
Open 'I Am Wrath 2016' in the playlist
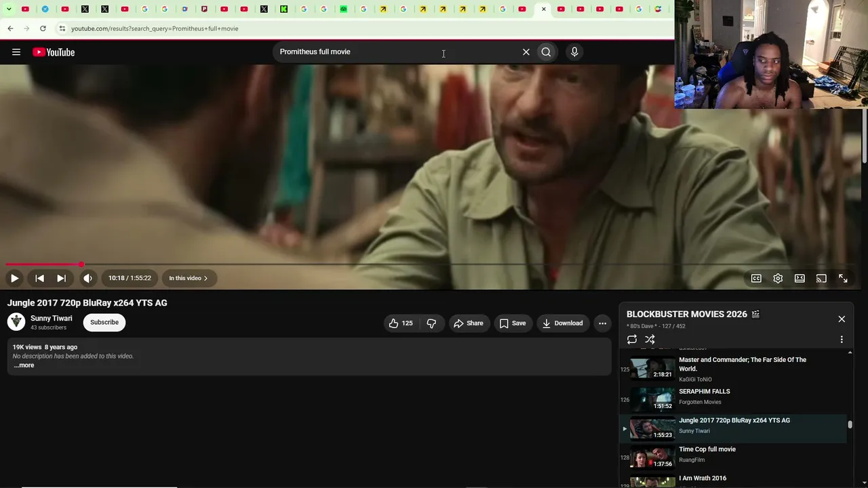703,479
